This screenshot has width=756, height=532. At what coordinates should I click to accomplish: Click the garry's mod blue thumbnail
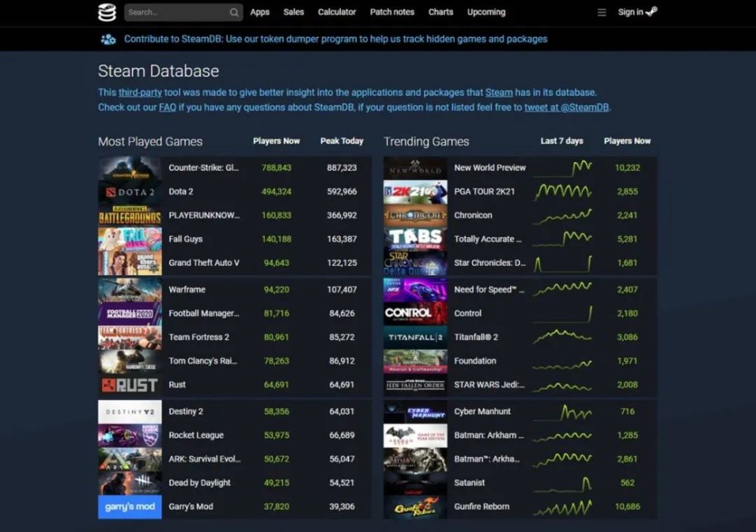coord(130,507)
